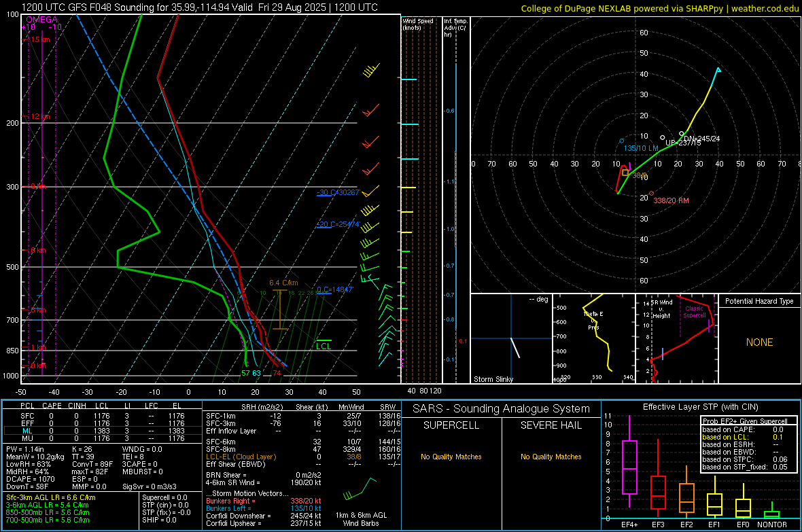Select the SFC-1km shear row label

coord(220,416)
